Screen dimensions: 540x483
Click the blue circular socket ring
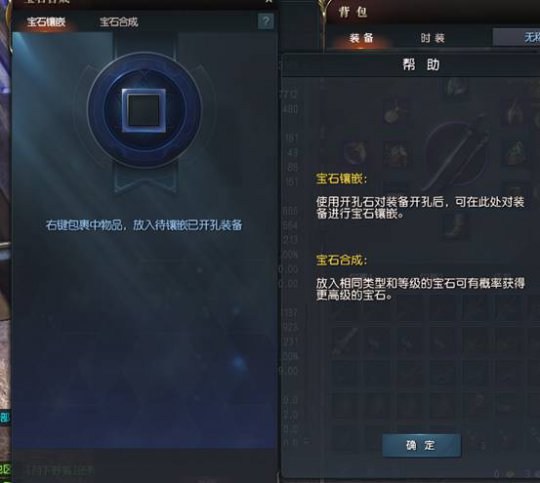coord(144,110)
